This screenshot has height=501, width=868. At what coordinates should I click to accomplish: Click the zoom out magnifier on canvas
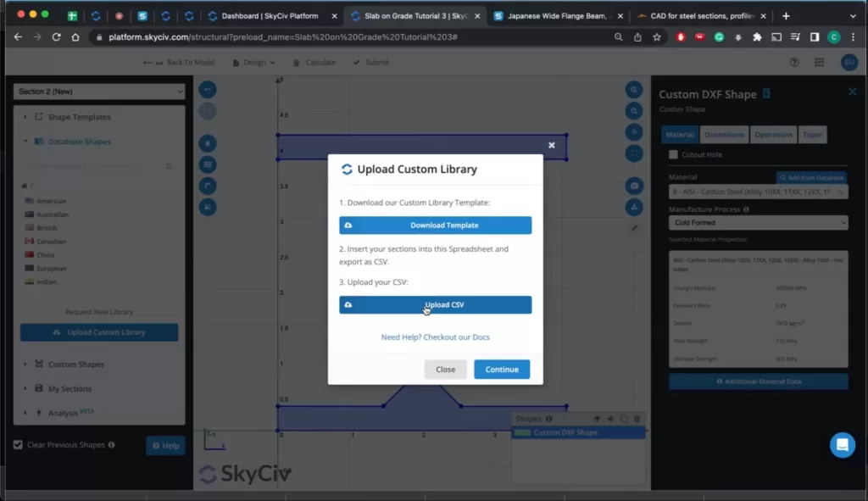[634, 111]
